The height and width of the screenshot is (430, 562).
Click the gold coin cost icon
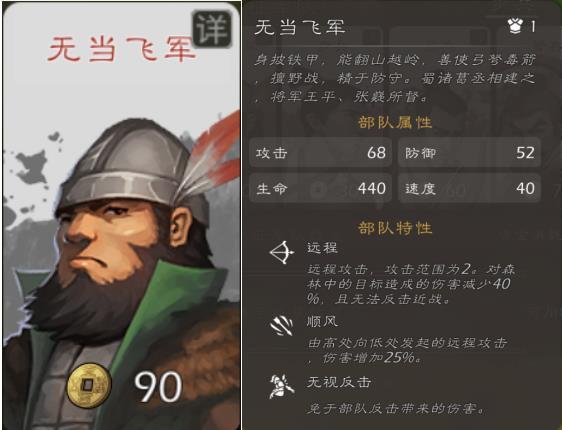(89, 386)
